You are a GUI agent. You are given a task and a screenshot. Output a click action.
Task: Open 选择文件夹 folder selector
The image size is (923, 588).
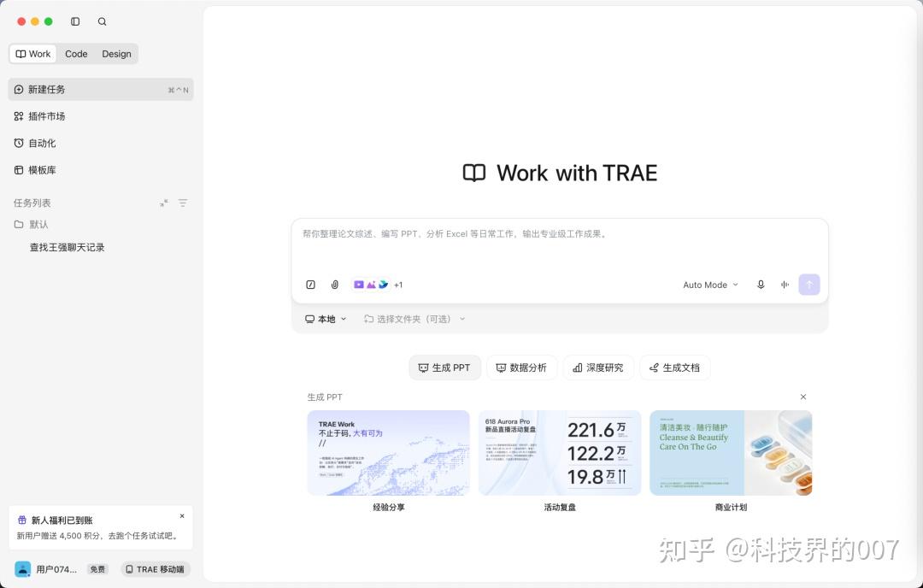pos(414,319)
